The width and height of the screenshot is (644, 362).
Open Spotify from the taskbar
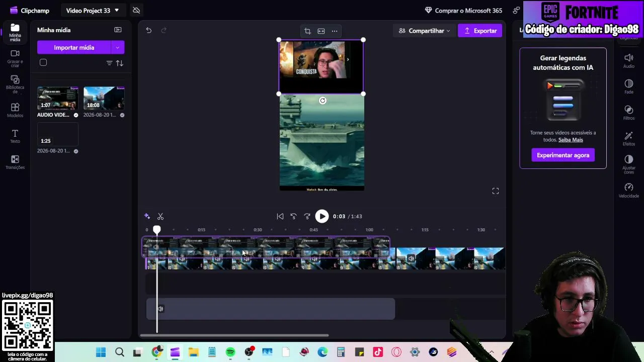pyautogui.click(x=230, y=352)
